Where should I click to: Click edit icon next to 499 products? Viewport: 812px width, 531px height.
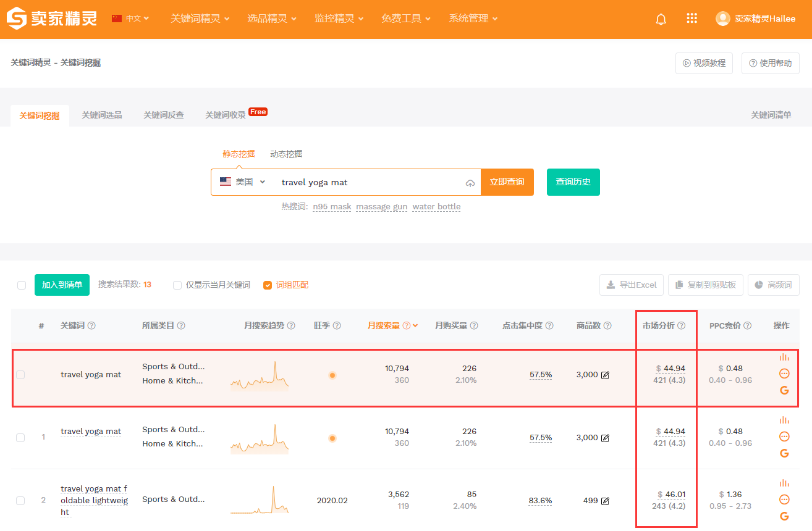(x=605, y=501)
